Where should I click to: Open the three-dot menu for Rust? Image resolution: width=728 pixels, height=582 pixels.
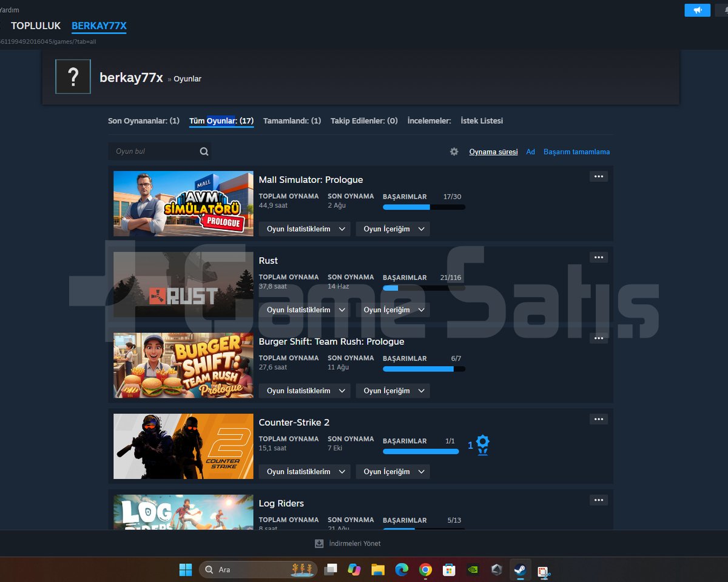click(598, 258)
